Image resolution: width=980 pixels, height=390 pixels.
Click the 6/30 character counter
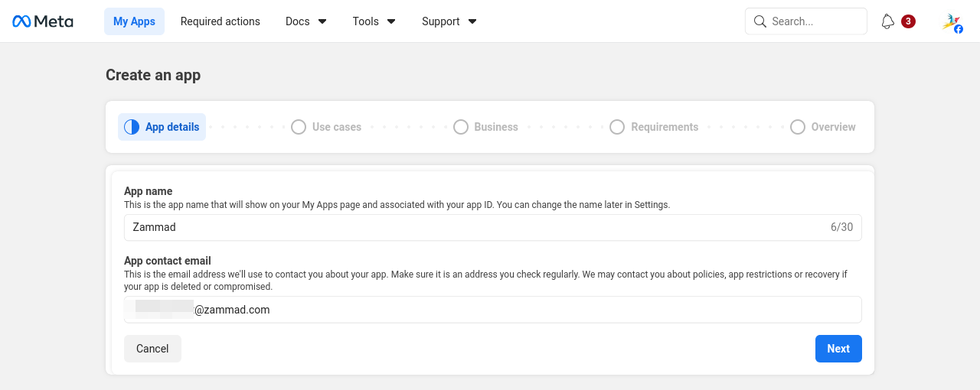(x=841, y=227)
